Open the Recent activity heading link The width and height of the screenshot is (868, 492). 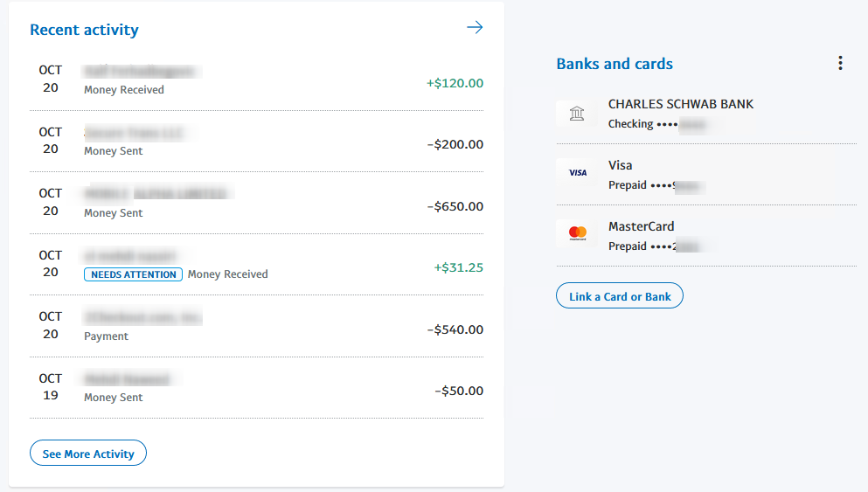(84, 30)
